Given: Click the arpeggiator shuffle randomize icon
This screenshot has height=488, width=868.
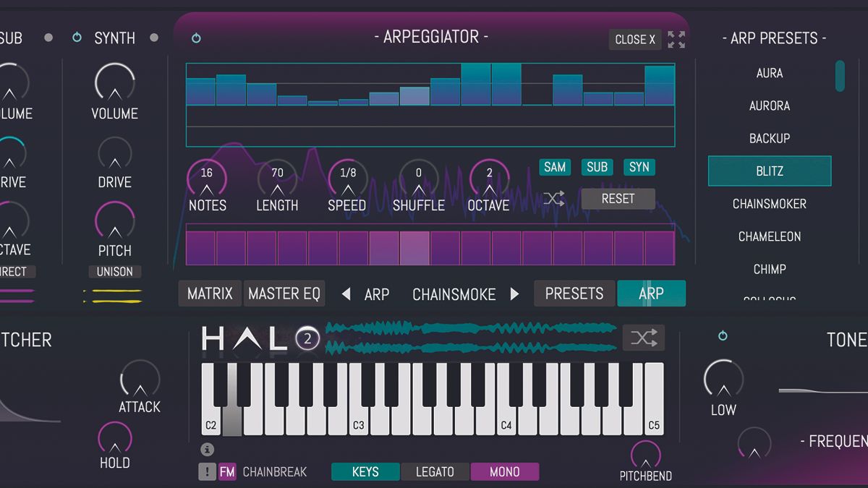Looking at the screenshot, I should (553, 199).
